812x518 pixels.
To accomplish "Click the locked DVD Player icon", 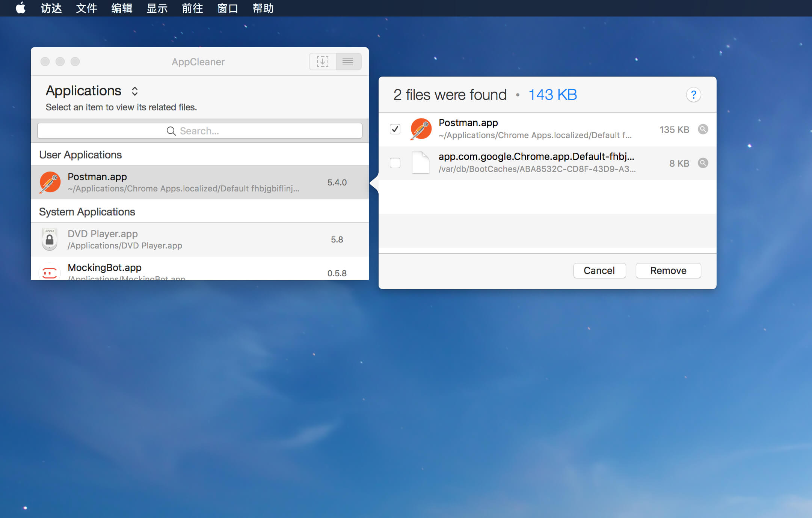I will pyautogui.click(x=50, y=239).
